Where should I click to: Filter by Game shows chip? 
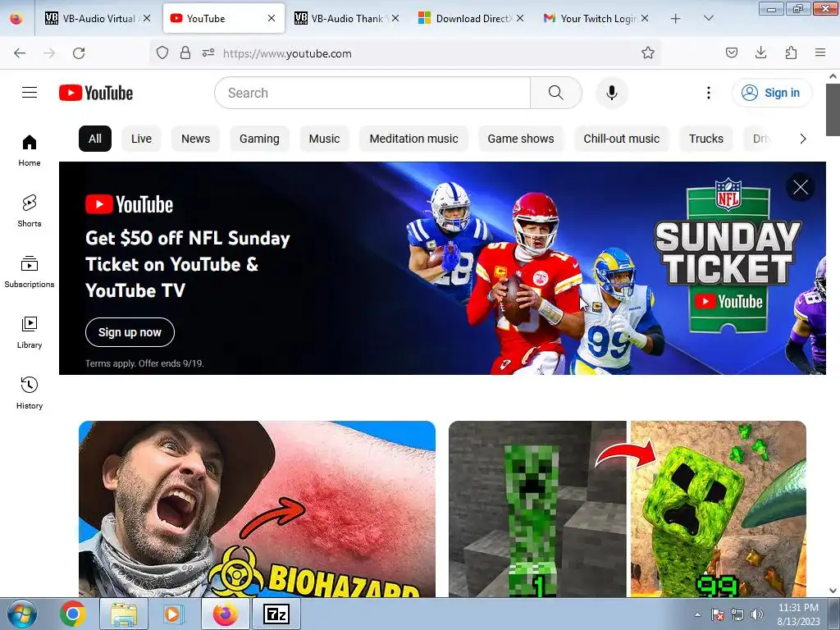[x=521, y=139]
